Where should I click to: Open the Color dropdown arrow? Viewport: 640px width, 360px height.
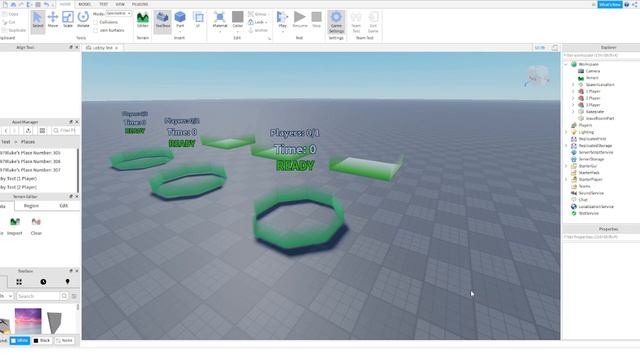[x=238, y=31]
